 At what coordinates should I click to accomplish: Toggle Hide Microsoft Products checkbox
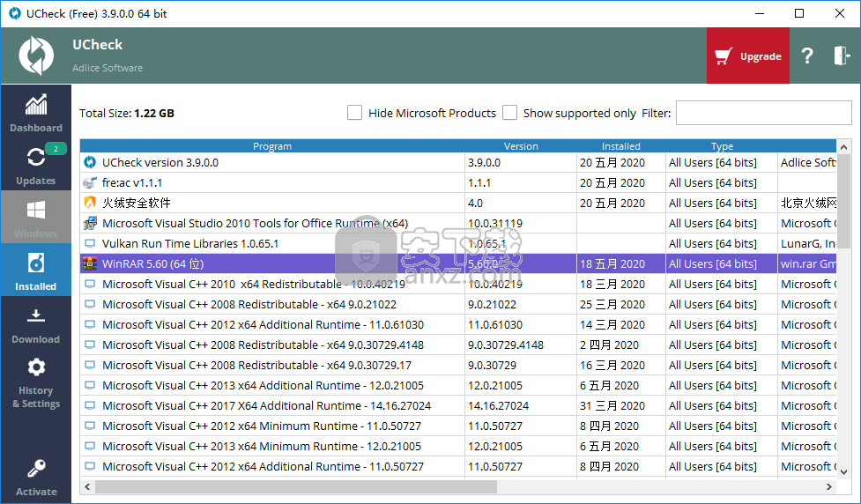[x=355, y=113]
